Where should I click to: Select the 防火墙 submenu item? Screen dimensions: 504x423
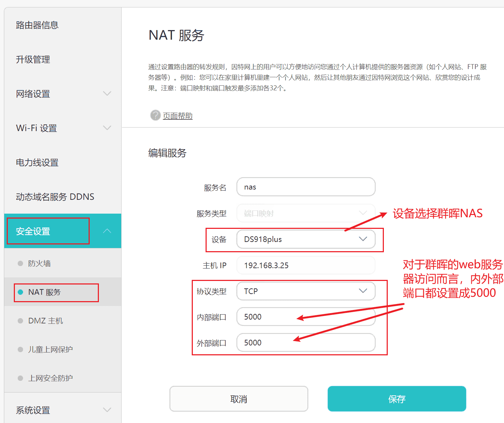click(39, 263)
